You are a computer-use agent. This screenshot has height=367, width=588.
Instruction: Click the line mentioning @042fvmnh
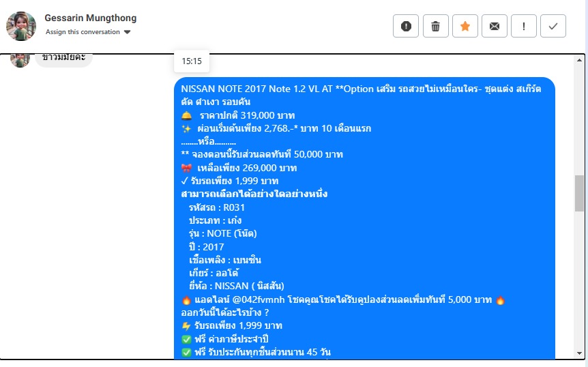pyautogui.click(x=343, y=300)
